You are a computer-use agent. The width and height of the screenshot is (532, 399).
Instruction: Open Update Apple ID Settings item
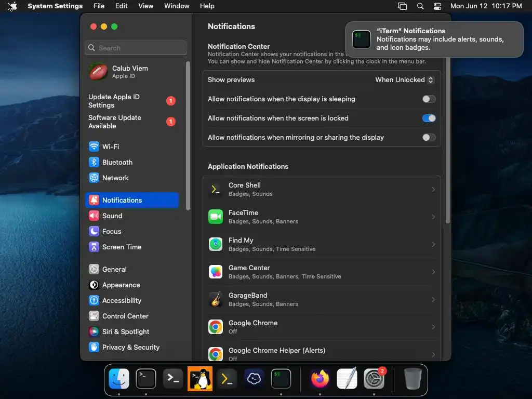(132, 101)
